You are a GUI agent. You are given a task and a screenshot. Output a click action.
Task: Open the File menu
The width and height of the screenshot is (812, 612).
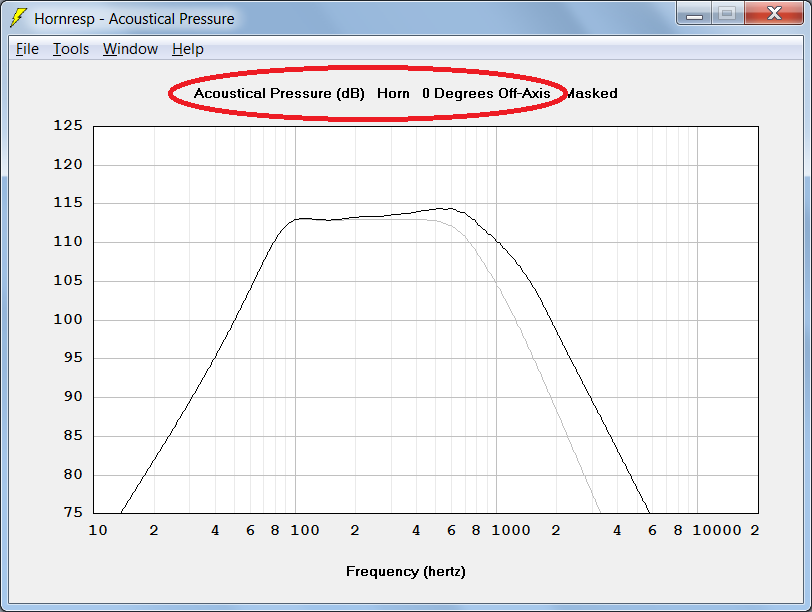27,49
